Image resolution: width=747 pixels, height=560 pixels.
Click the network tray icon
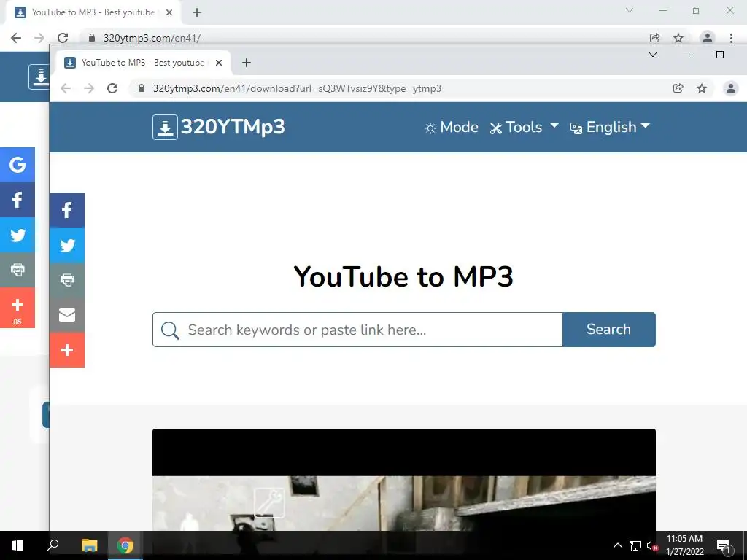coord(635,545)
